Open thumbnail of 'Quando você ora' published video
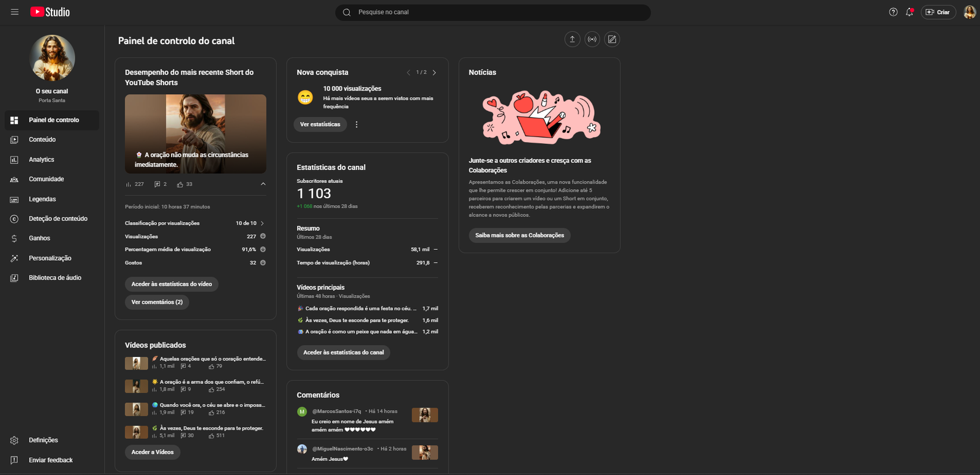The height and width of the screenshot is (475, 980). pos(137,409)
